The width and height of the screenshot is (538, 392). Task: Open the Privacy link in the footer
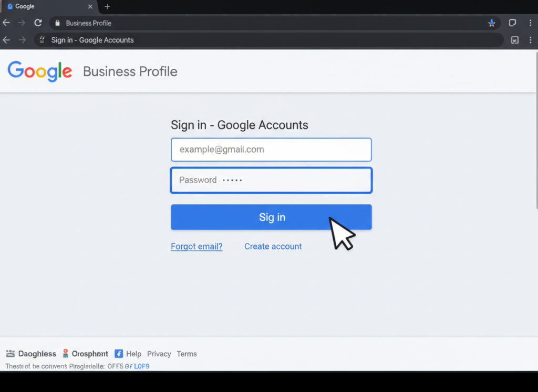click(159, 354)
